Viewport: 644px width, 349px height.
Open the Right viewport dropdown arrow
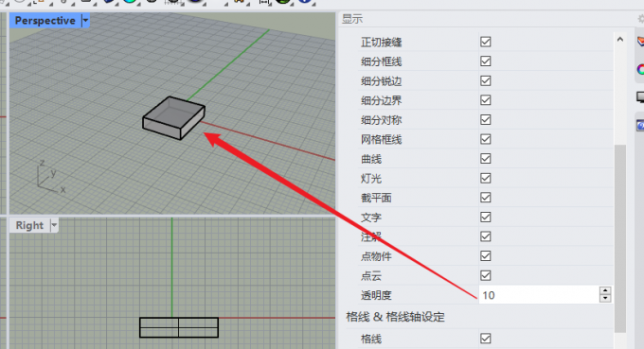coord(54,225)
